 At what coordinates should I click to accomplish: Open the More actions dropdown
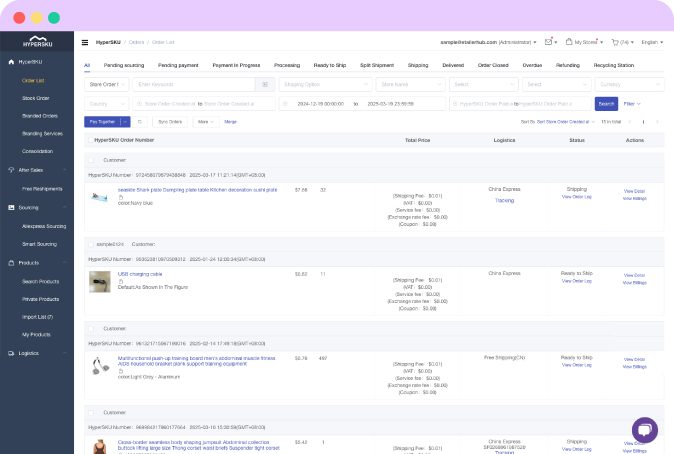click(x=205, y=121)
